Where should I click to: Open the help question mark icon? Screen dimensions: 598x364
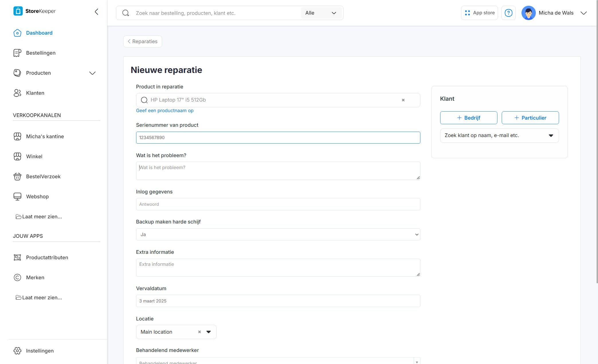coord(508,13)
